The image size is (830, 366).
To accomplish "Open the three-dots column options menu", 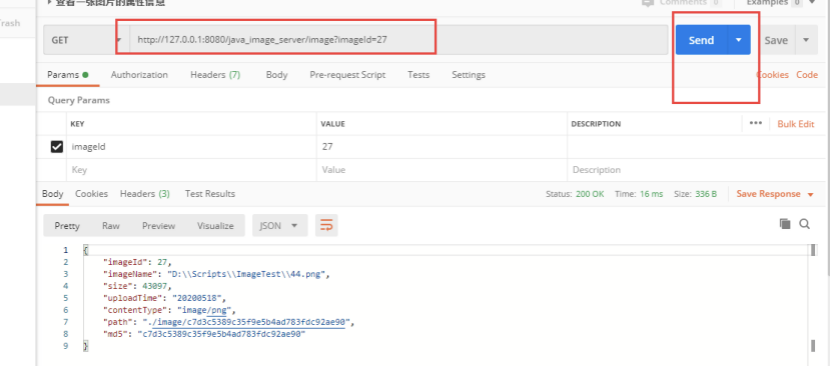I will (x=755, y=123).
